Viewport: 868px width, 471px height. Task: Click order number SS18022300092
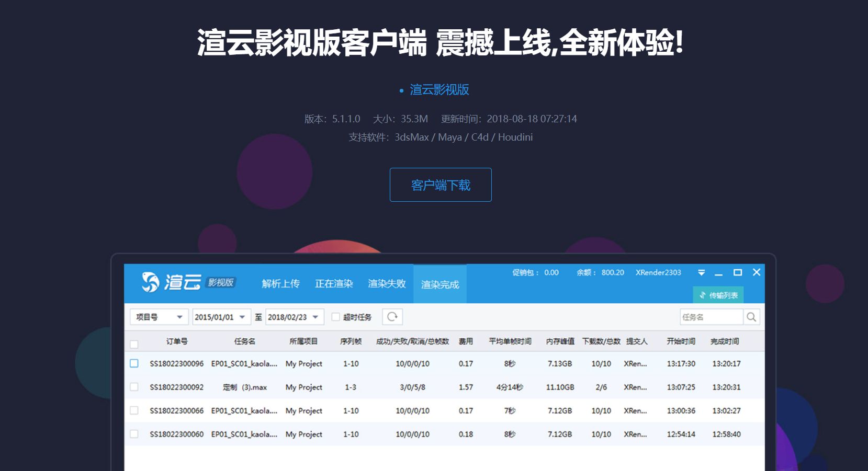177,387
